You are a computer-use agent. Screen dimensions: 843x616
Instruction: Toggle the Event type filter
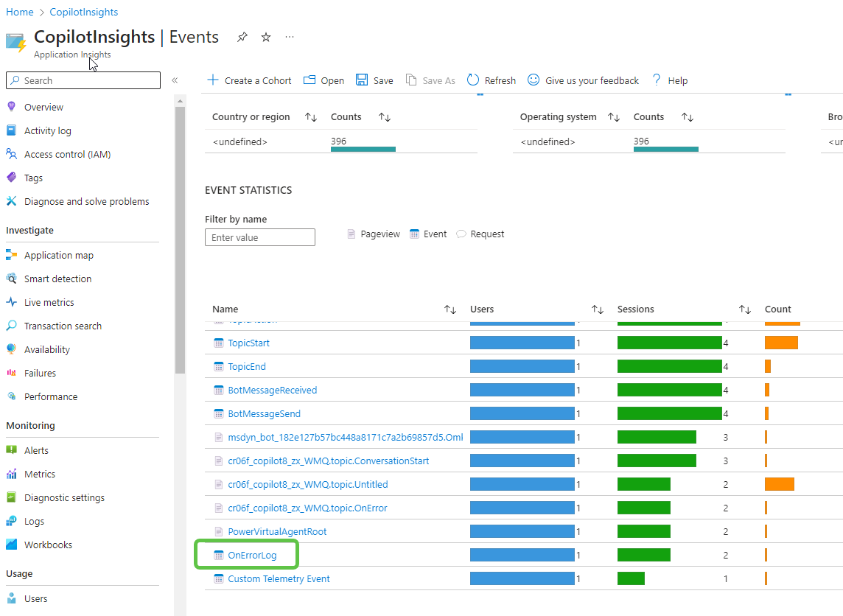pyautogui.click(x=428, y=234)
